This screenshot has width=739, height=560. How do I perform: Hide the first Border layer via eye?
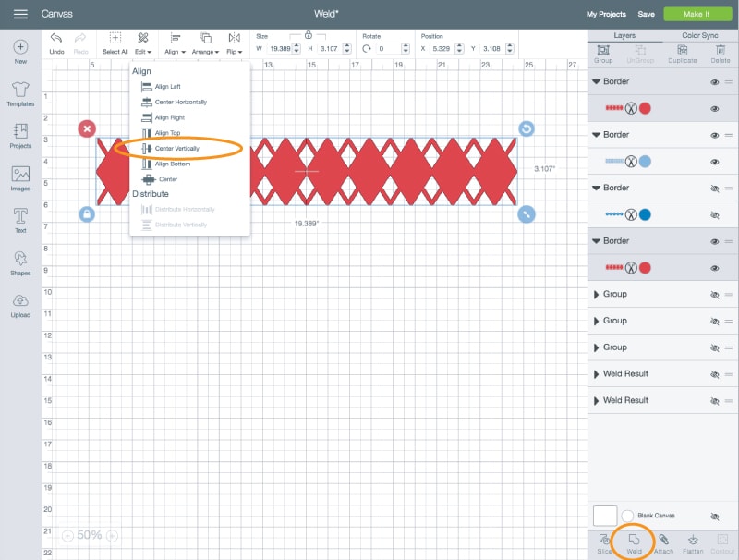click(714, 81)
